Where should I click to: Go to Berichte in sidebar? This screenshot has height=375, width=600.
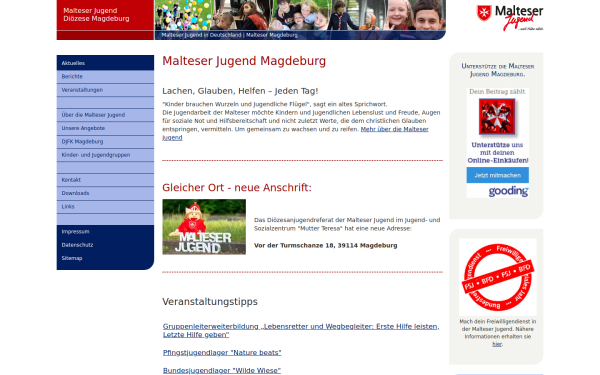point(105,77)
